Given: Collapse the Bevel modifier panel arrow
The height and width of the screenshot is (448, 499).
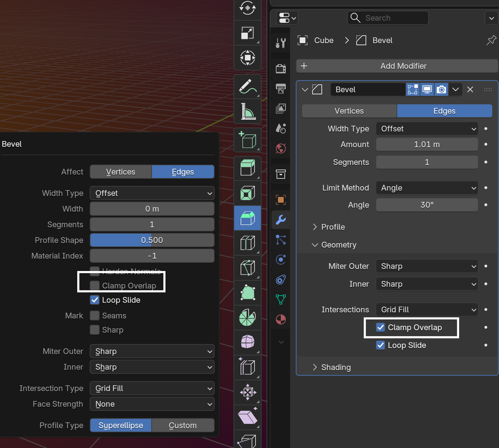Looking at the screenshot, I should (x=305, y=90).
